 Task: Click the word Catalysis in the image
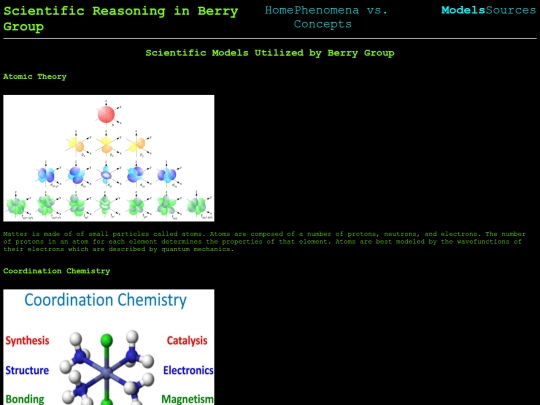(x=187, y=341)
